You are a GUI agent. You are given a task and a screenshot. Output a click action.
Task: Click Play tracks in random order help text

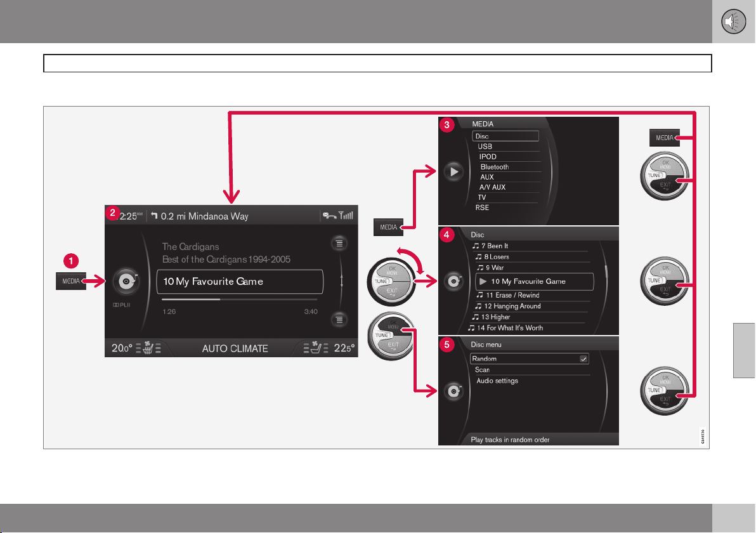[x=510, y=440]
